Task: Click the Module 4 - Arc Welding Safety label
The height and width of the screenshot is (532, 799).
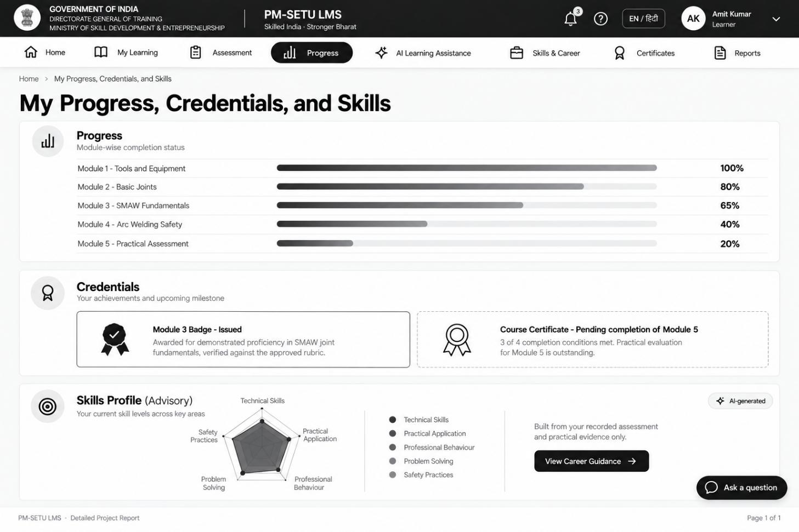Action: point(130,224)
